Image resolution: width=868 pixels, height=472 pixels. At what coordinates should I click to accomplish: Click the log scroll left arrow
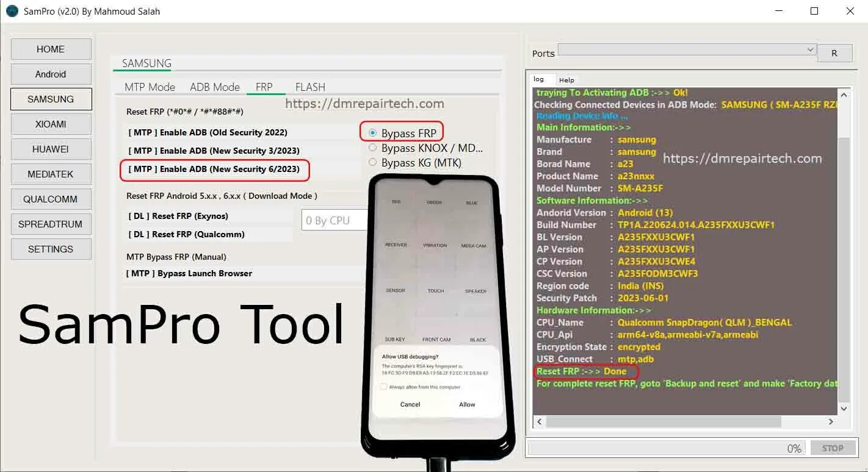(x=539, y=421)
